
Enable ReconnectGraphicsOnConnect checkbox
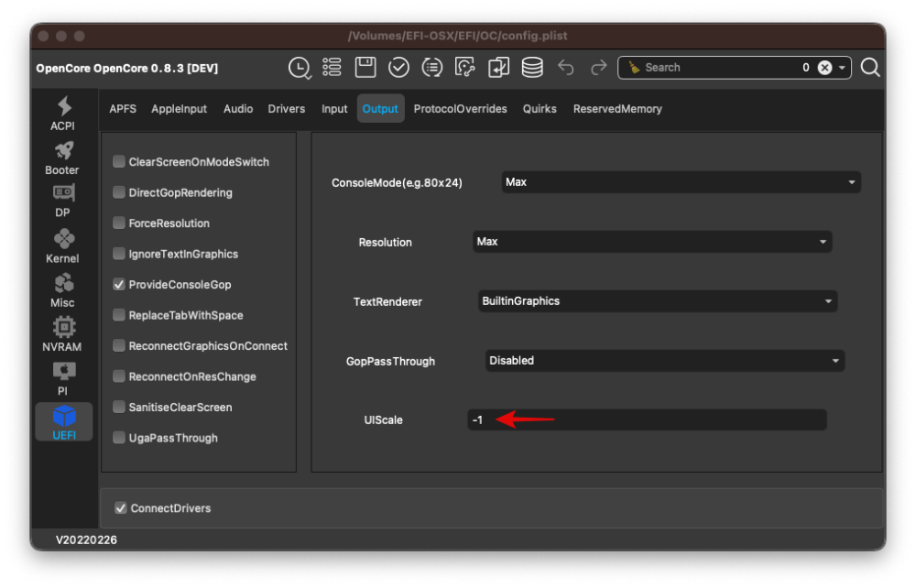118,345
